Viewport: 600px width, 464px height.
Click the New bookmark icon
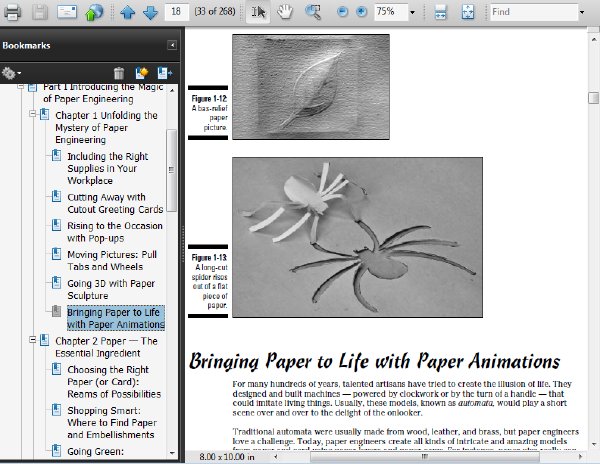click(142, 73)
